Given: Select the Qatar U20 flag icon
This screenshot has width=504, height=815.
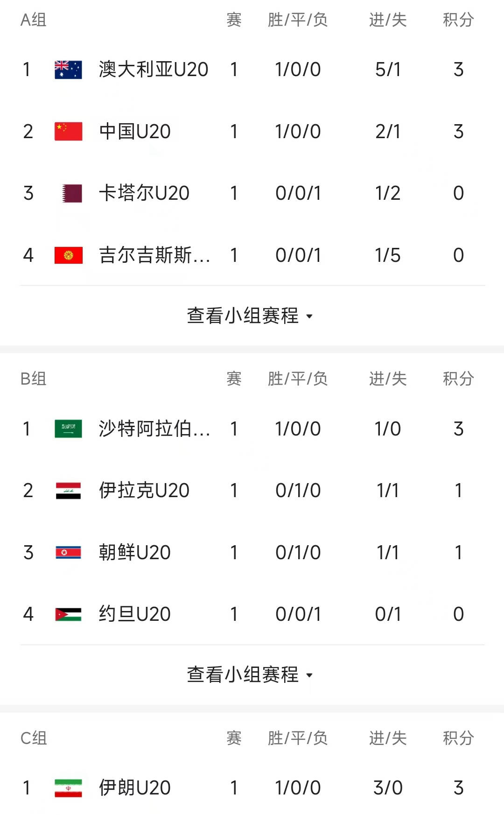Looking at the screenshot, I should pos(72,193).
